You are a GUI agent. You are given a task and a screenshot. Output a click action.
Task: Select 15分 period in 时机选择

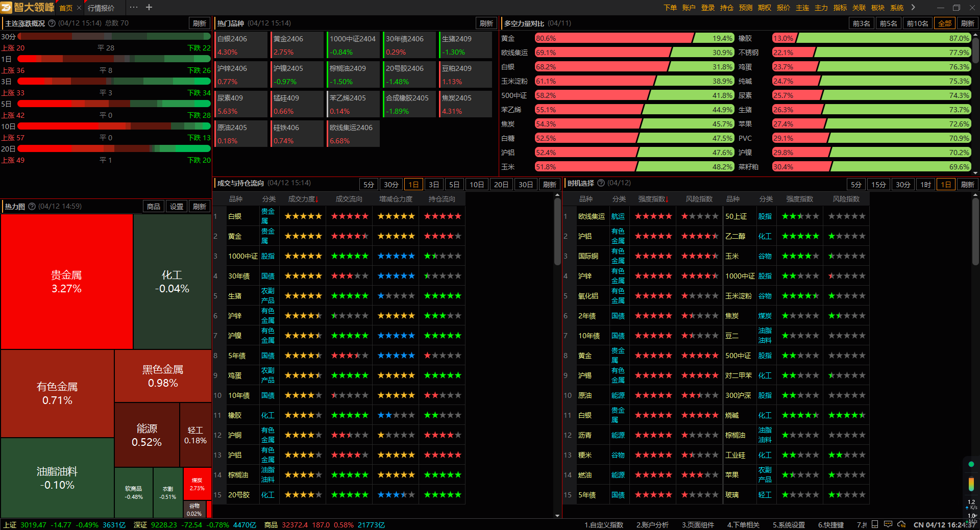tap(878, 185)
